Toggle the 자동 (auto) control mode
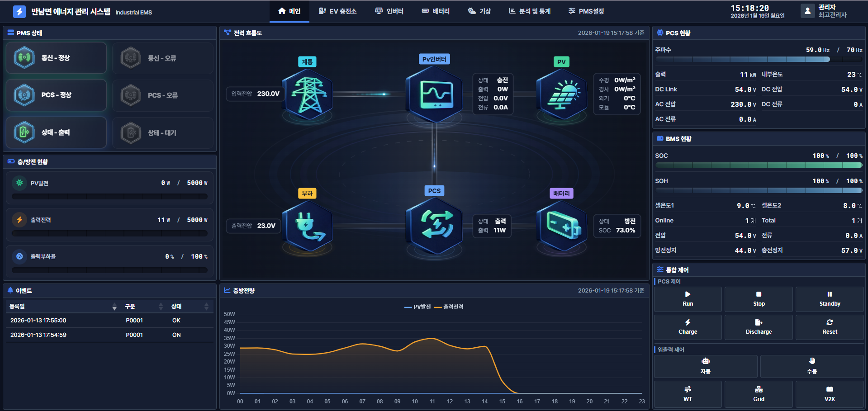The width and height of the screenshot is (868, 411). tap(705, 366)
